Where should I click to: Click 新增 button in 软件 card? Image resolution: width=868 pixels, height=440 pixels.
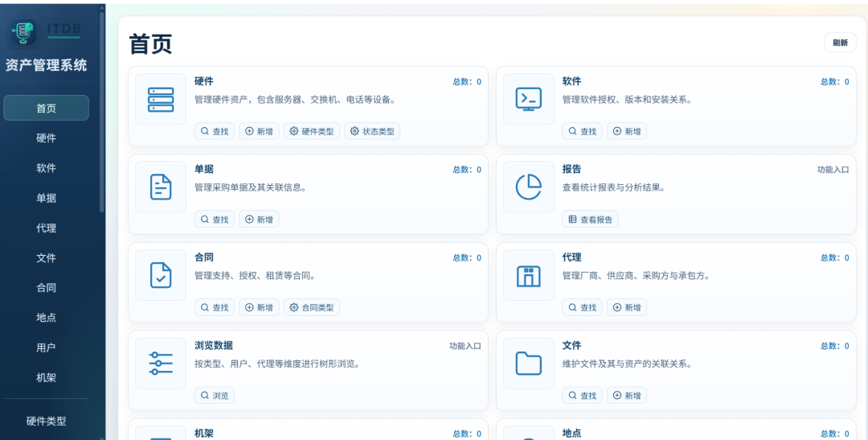pyautogui.click(x=627, y=131)
